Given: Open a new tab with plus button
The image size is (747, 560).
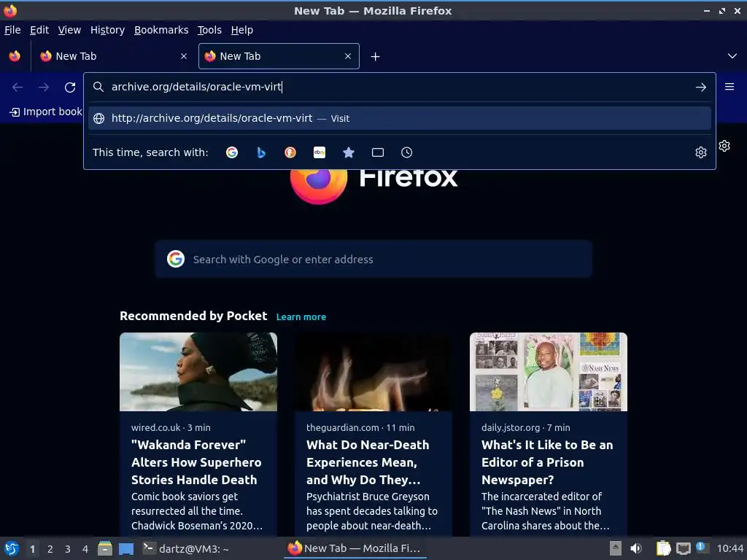Looking at the screenshot, I should coord(376,57).
